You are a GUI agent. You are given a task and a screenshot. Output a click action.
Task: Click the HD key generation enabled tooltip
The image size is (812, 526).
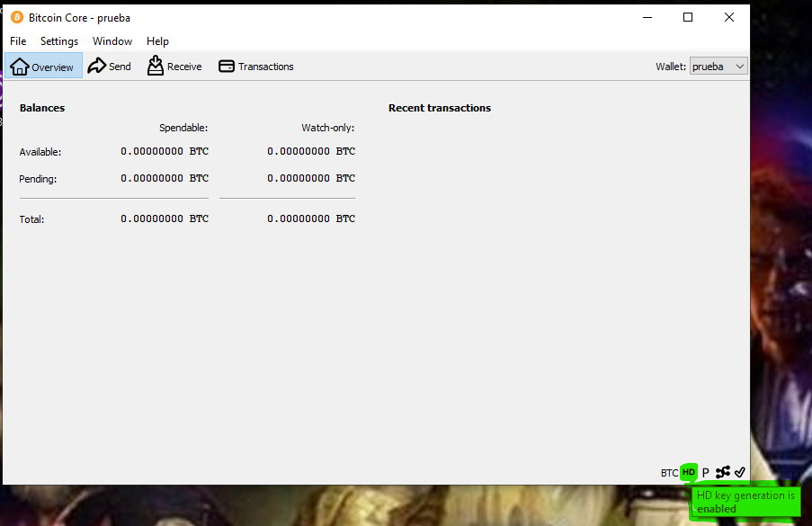coord(745,502)
